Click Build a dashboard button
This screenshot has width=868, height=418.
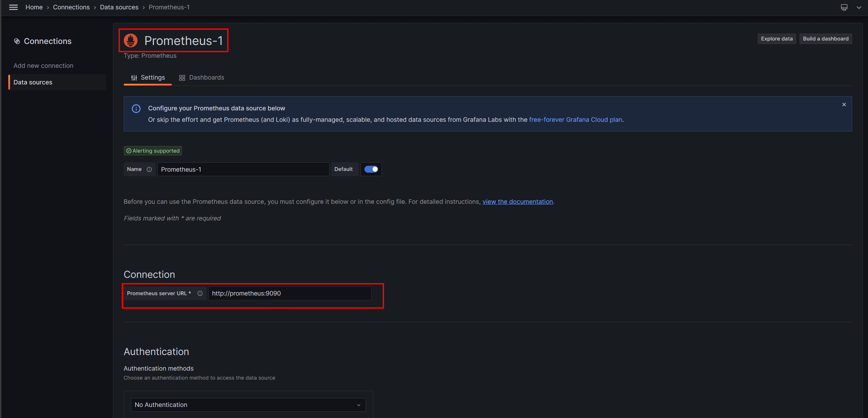click(825, 39)
